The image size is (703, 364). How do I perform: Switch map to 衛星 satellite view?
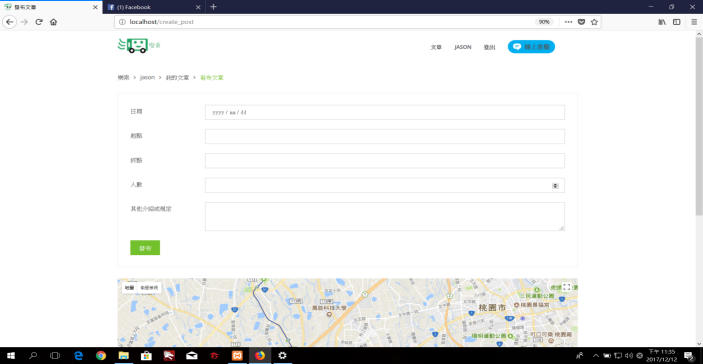click(149, 288)
